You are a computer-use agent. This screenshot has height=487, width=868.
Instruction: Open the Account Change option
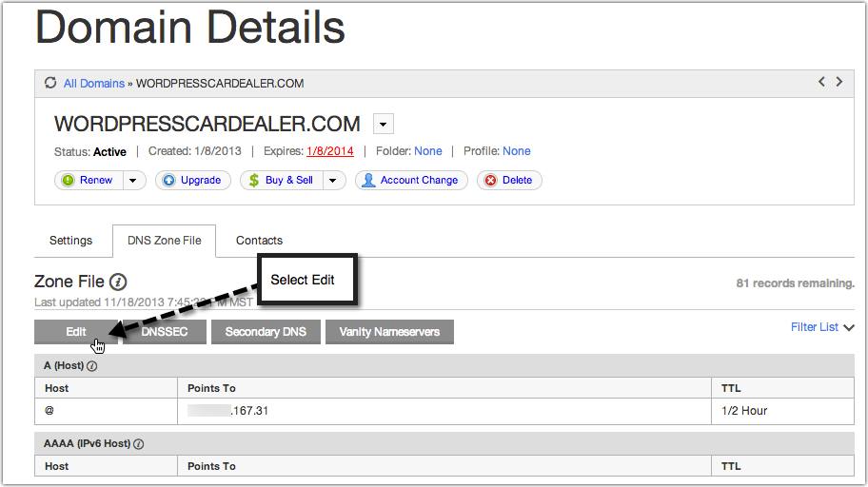pos(411,181)
